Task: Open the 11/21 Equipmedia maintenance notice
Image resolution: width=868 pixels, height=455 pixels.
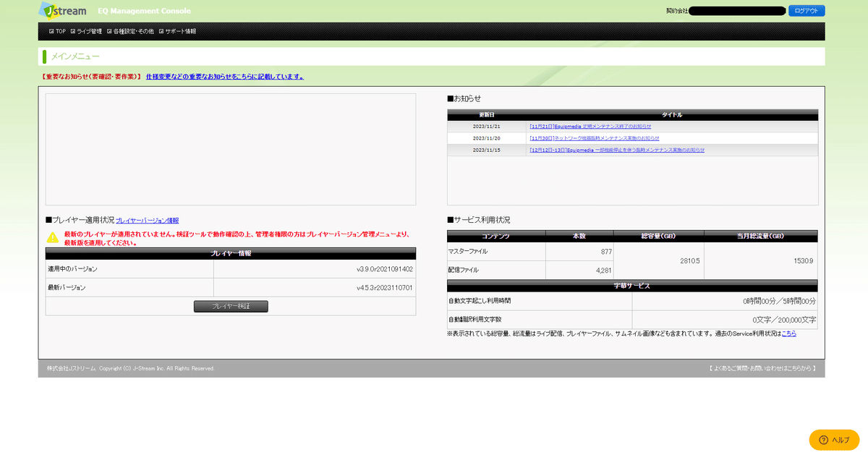Action: point(590,125)
